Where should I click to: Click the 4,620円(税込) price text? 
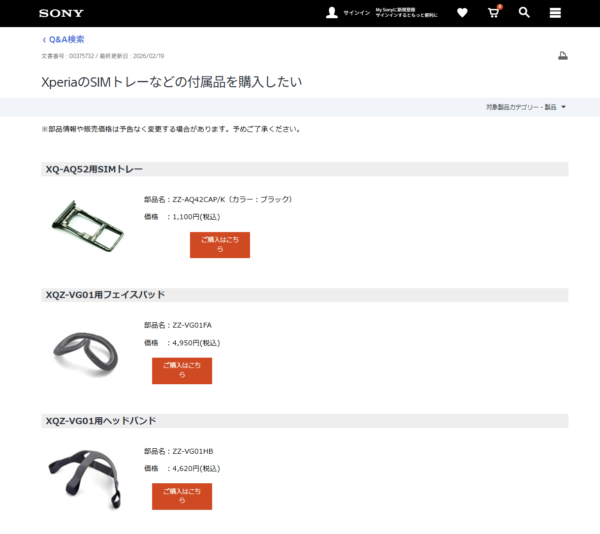(196, 469)
